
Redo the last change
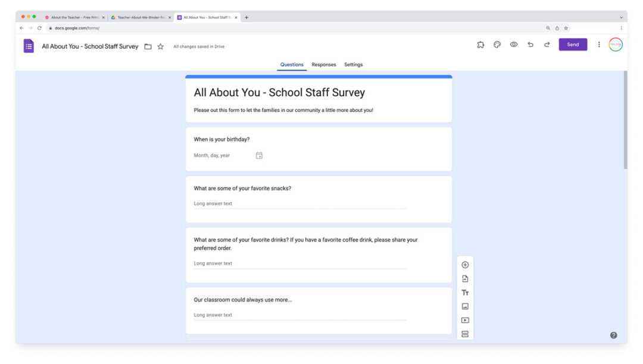pyautogui.click(x=547, y=45)
